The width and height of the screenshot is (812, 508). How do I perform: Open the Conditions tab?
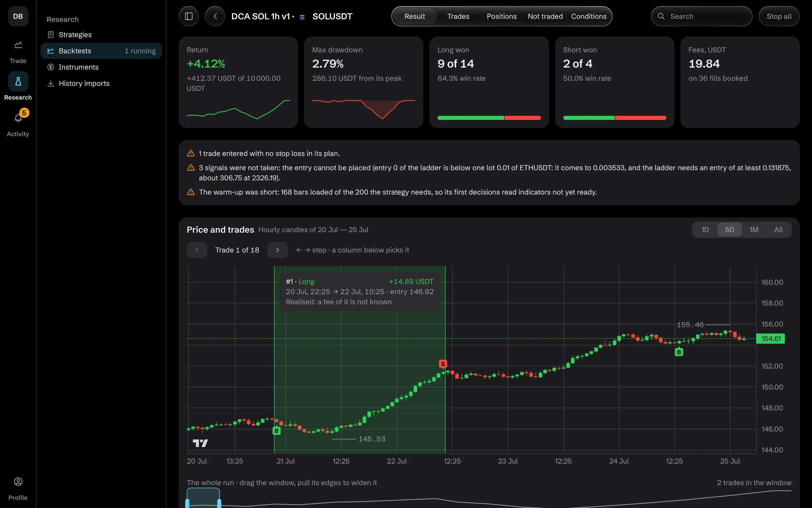click(x=589, y=16)
